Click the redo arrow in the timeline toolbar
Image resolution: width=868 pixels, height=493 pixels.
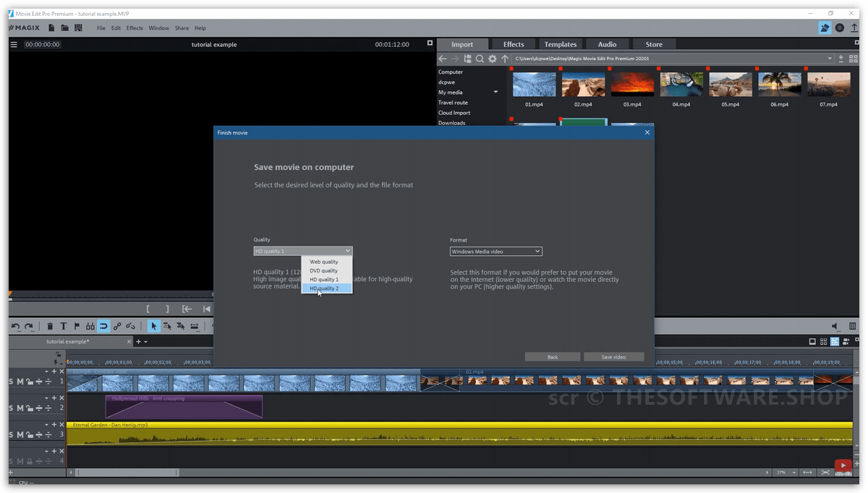(27, 327)
